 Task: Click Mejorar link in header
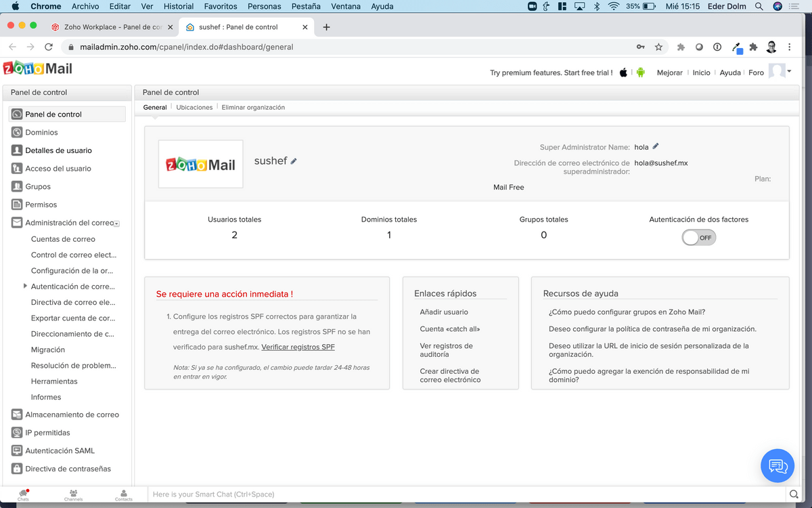click(x=670, y=72)
